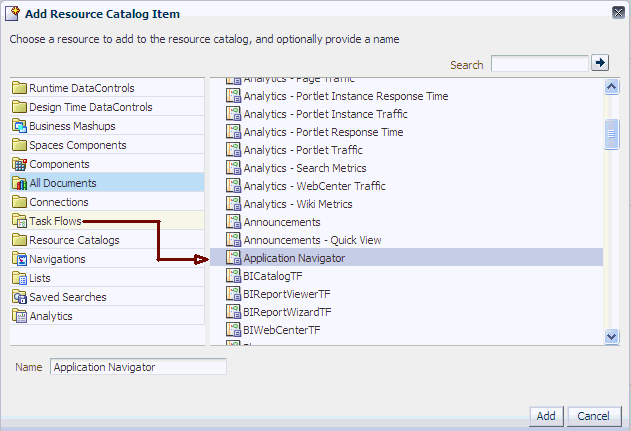Click the Components folder icon

19,164
